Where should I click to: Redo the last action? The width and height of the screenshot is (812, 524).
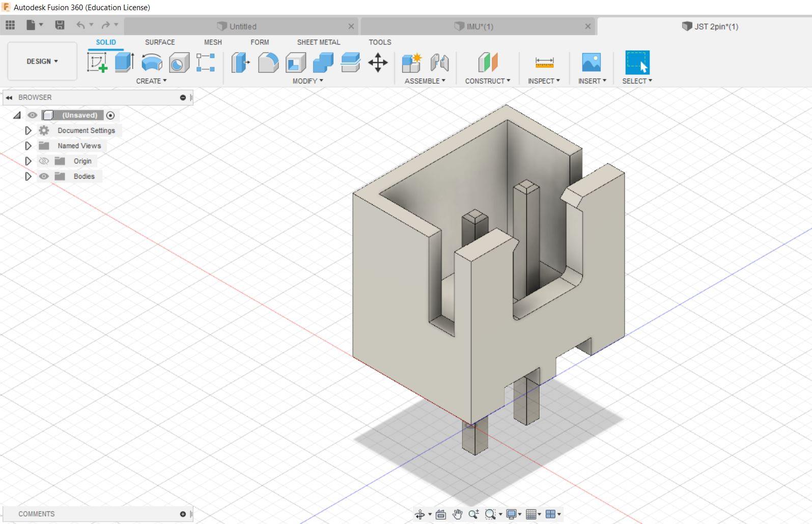105,25
